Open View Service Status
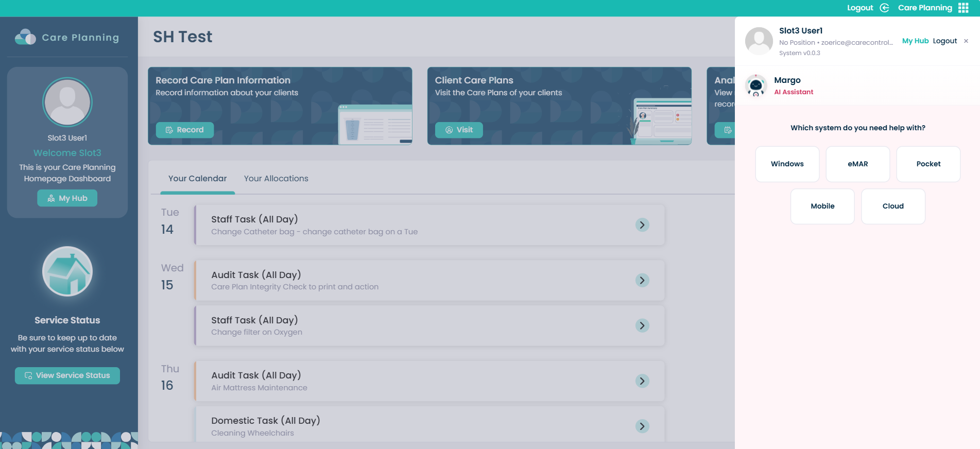The width and height of the screenshot is (980, 449). coord(67,375)
